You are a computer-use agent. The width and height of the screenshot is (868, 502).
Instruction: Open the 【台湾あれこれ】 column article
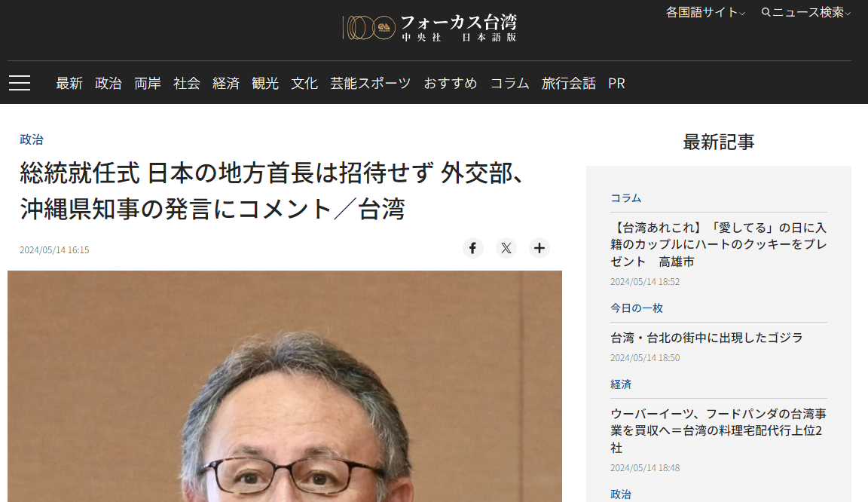[x=719, y=244]
